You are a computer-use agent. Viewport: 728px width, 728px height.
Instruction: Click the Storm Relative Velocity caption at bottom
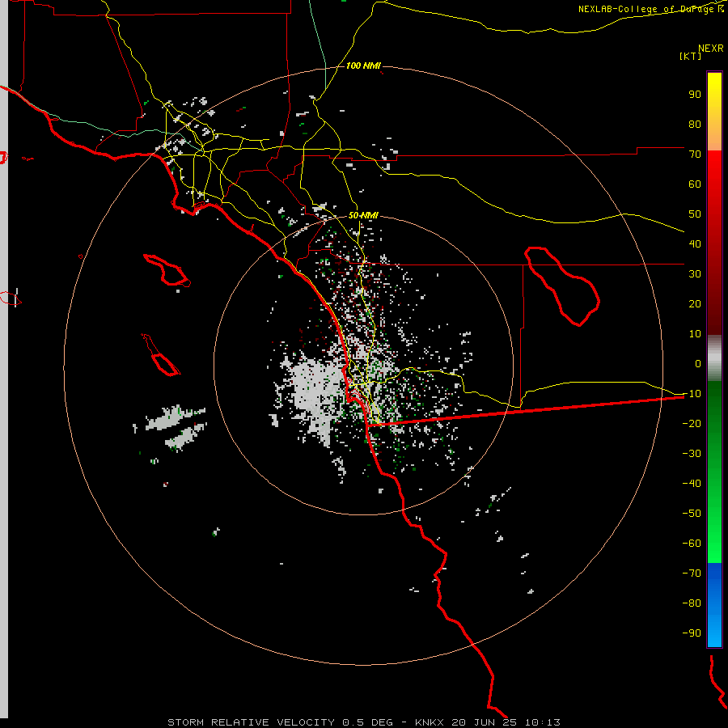(x=363, y=722)
